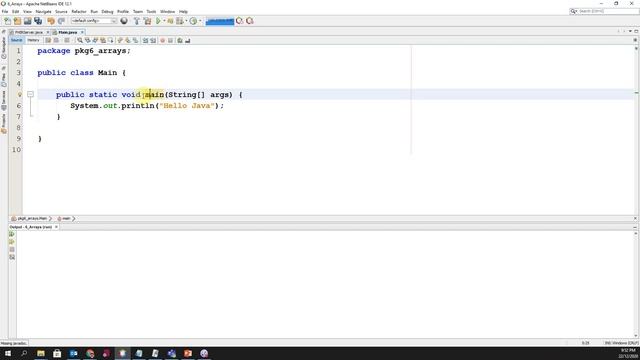This screenshot has height=360, width=640.
Task: Open the Services side panel
Action: click(x=4, y=100)
